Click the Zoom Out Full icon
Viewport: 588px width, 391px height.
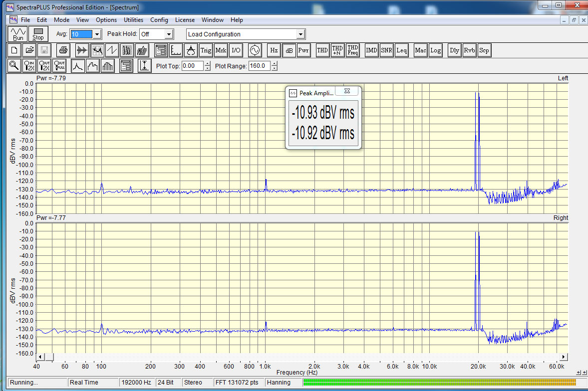pos(60,66)
